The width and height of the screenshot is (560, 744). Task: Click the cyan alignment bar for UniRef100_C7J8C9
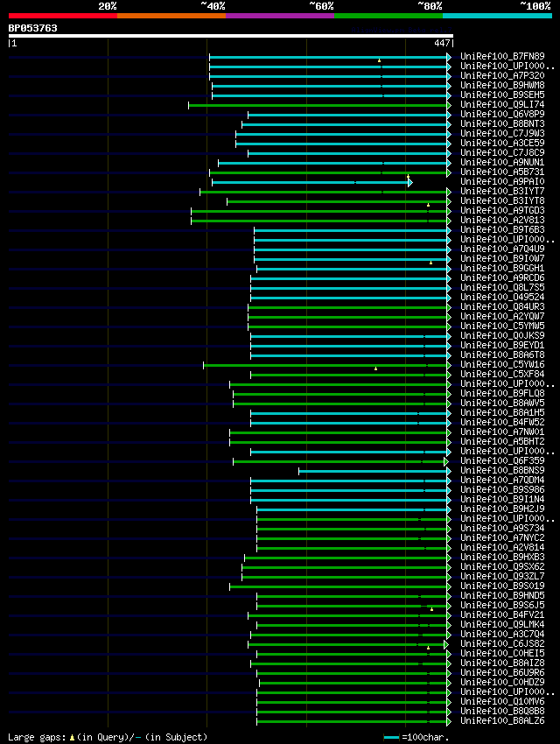[347, 153]
